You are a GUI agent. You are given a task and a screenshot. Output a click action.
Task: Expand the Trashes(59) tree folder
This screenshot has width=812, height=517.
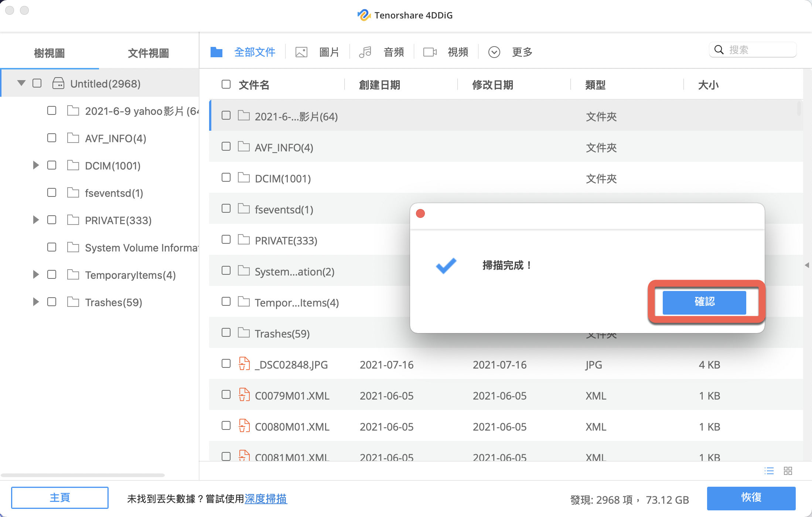pyautogui.click(x=36, y=302)
